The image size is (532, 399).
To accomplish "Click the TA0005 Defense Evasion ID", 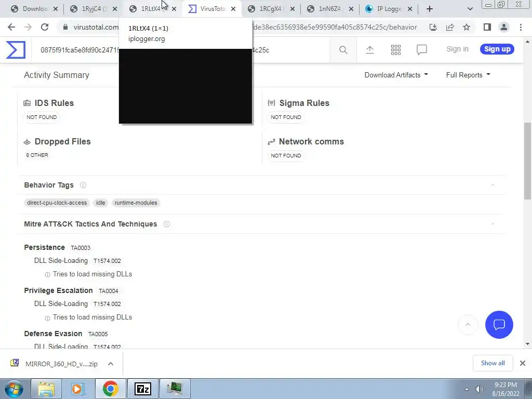I will coord(98,334).
